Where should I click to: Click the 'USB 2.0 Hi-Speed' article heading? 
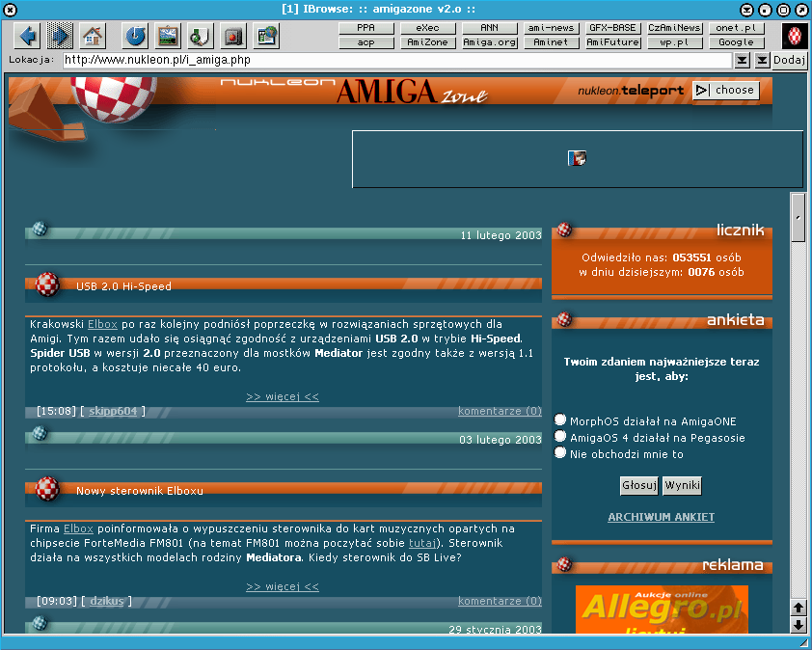click(x=123, y=285)
